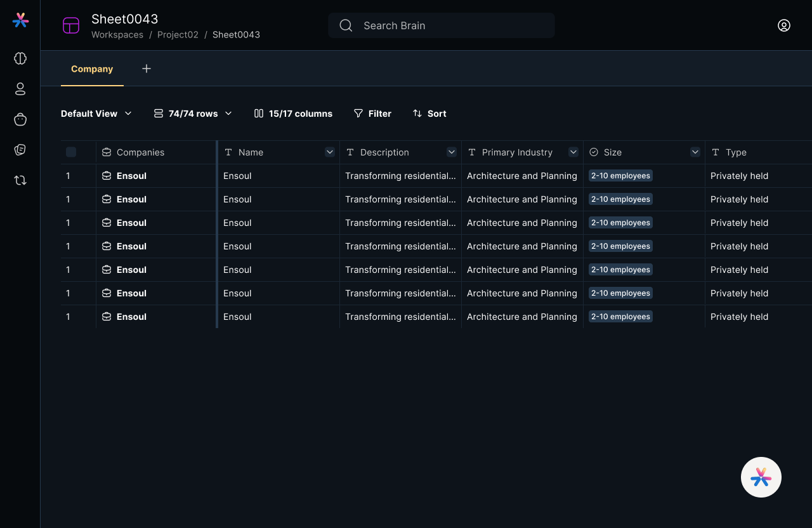The height and width of the screenshot is (528, 812).
Task: Expand the Default View dropdown
Action: coord(96,114)
